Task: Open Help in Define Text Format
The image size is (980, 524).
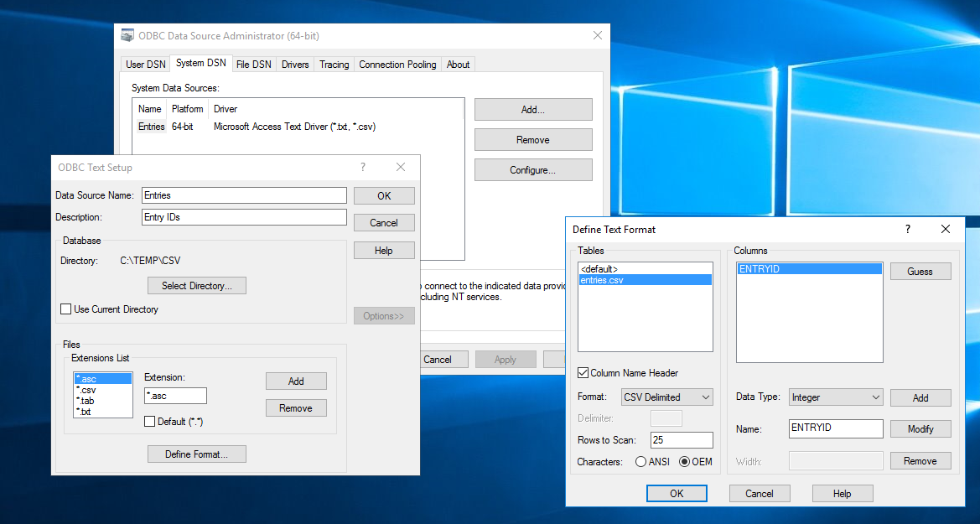Action: coord(842,493)
